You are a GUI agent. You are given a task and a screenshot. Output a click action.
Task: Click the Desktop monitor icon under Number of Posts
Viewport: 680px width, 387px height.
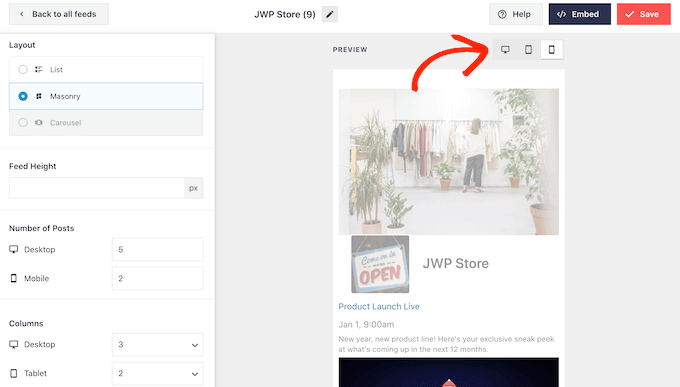[14, 249]
